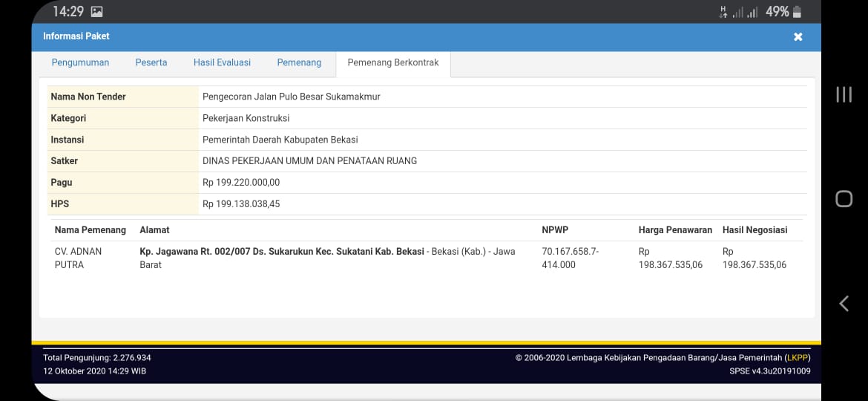Select the Pemenang Berkontrak tab
Screen dimensions: 868x401
[x=393, y=62]
